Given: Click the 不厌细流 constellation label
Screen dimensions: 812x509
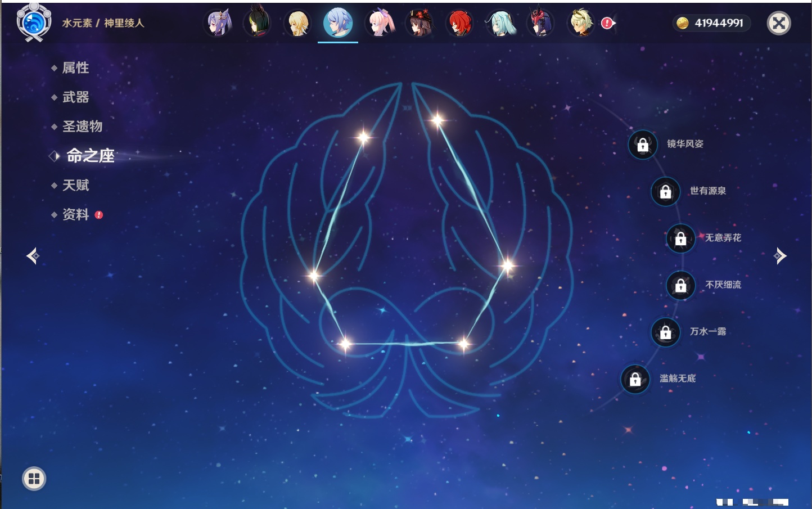Looking at the screenshot, I should pyautogui.click(x=723, y=285).
